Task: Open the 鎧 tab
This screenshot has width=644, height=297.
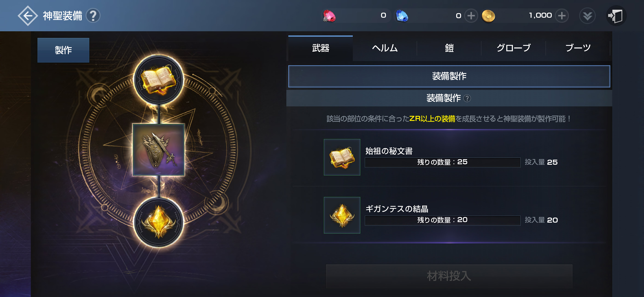Action: [449, 48]
